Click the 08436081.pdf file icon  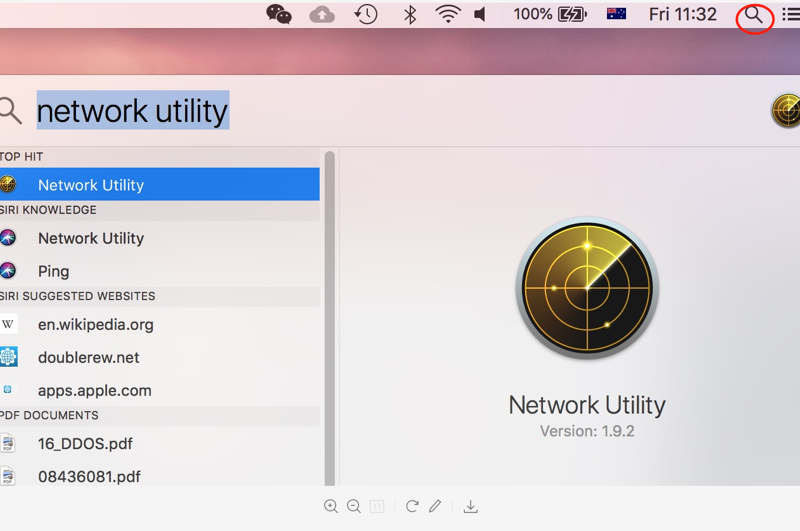coord(8,476)
